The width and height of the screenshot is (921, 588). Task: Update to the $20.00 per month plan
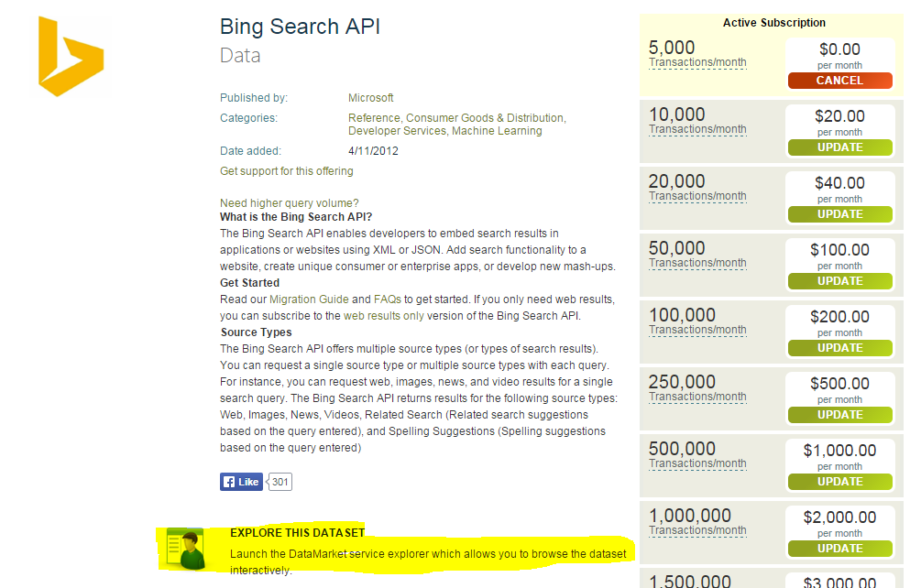point(840,147)
